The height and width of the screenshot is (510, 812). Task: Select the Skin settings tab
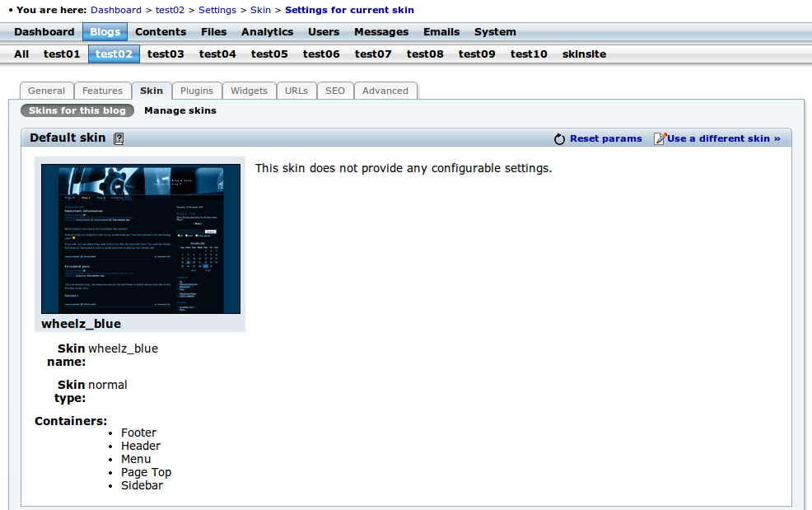point(152,91)
